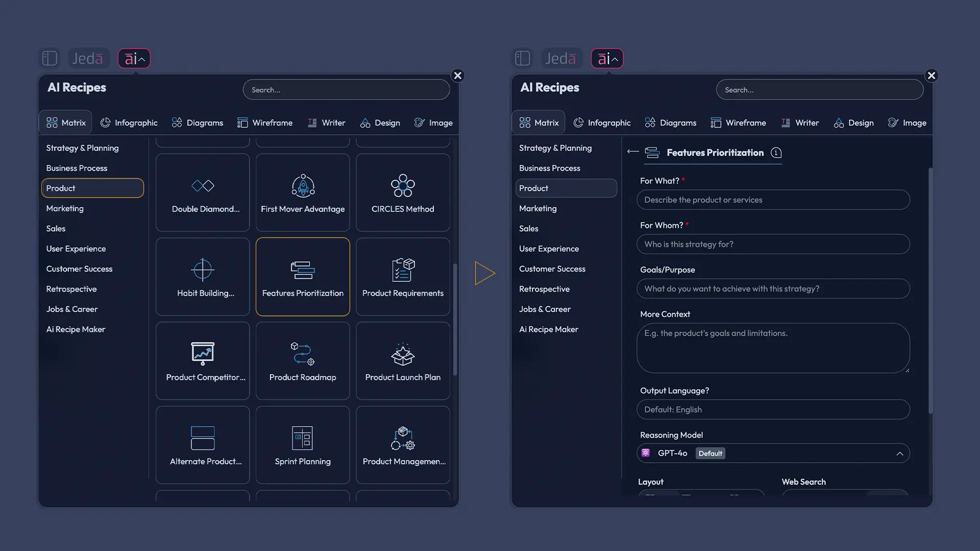Open the Output Language dropdown
980x551 pixels.
[x=773, y=409]
